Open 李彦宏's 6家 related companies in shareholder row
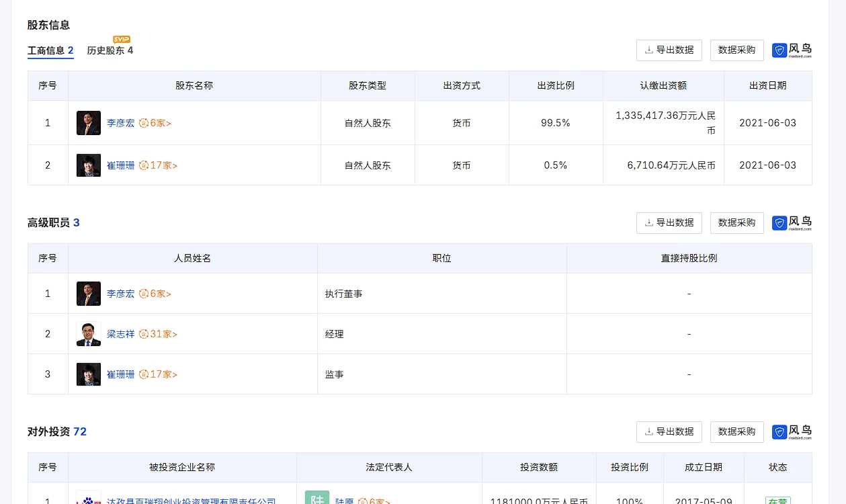This screenshot has height=504, width=846. pos(155,123)
